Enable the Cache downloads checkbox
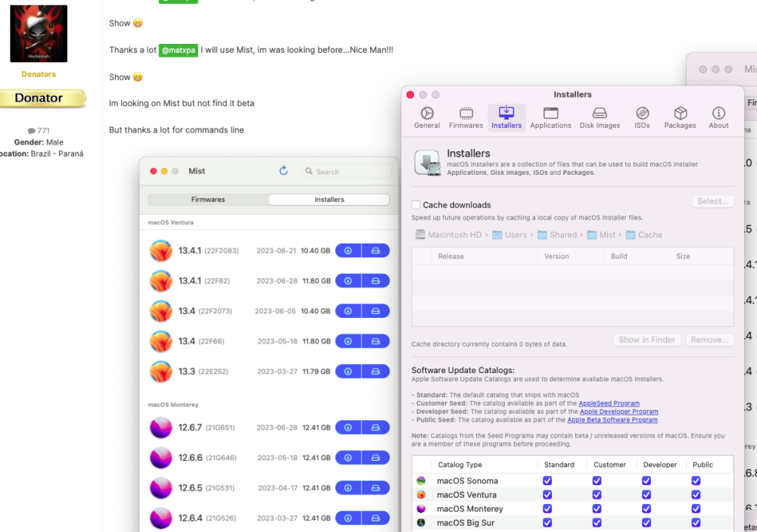The width and height of the screenshot is (757, 532). pos(416,204)
